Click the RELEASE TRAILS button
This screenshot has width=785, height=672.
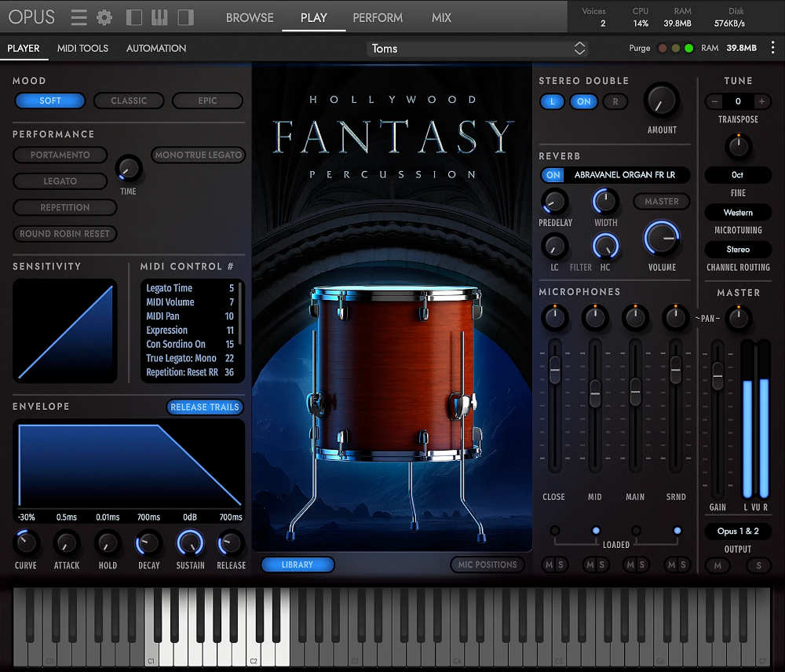tap(205, 407)
